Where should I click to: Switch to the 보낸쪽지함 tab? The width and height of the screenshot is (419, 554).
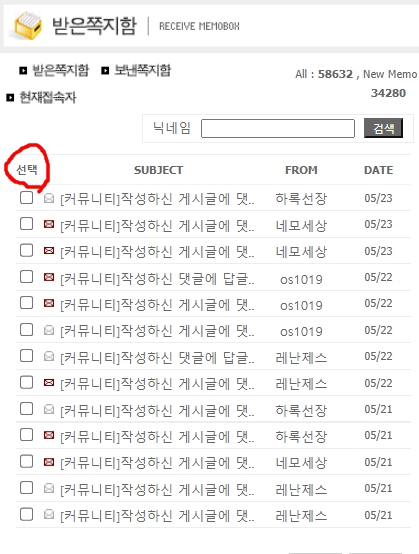[142, 71]
